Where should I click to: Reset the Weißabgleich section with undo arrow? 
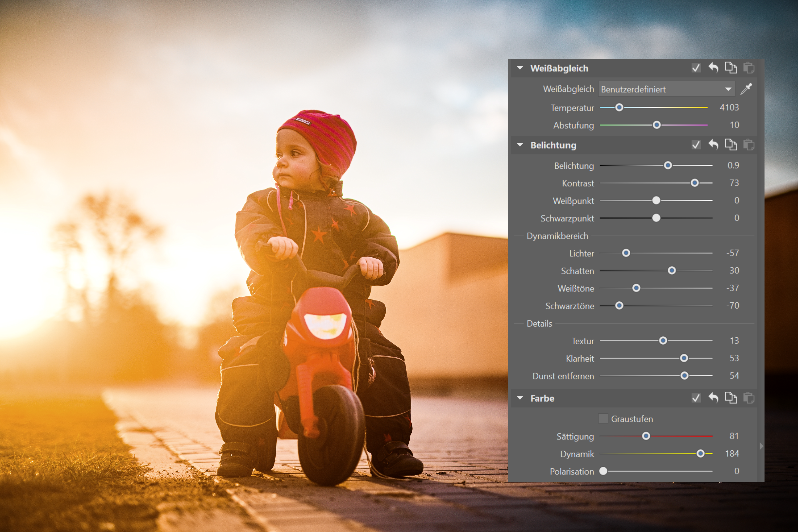[713, 68]
